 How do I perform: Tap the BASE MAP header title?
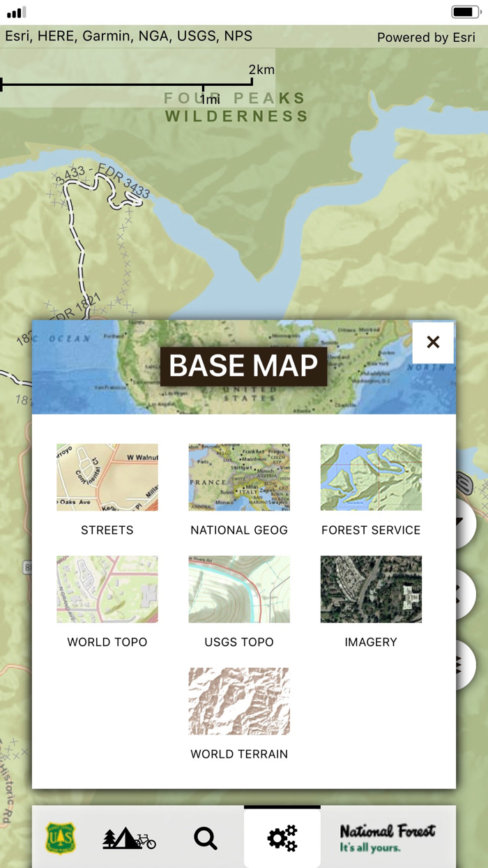(243, 366)
